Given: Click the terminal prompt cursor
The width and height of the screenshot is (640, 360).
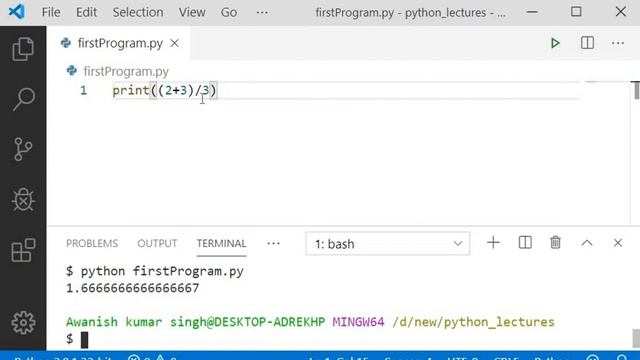Looking at the screenshot, I should [x=84, y=340].
